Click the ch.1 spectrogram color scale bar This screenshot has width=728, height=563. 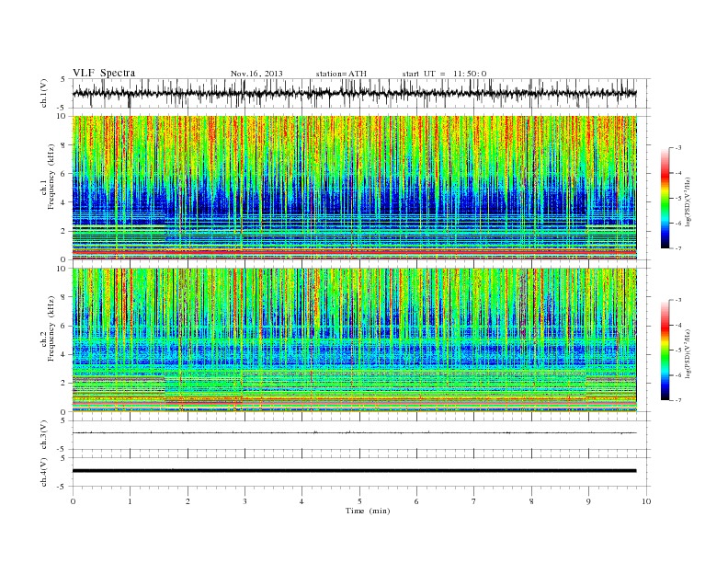click(665, 199)
